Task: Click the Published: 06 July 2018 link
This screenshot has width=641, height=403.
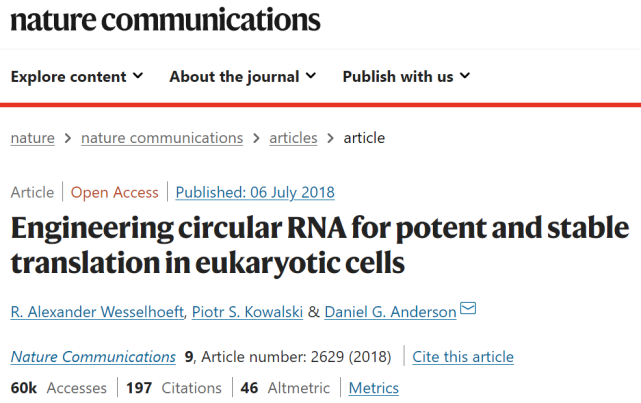Action: click(x=255, y=192)
